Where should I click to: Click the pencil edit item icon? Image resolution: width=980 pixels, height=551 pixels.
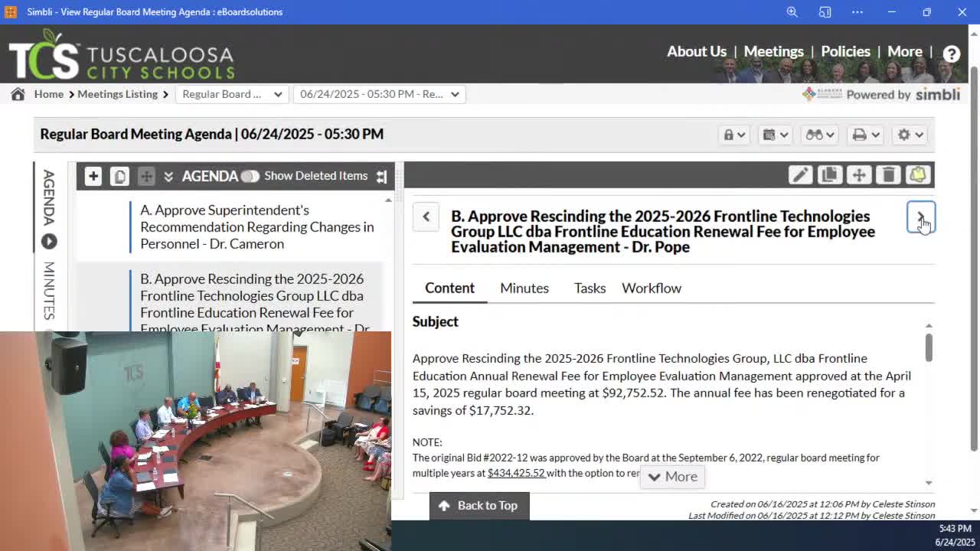pyautogui.click(x=800, y=175)
